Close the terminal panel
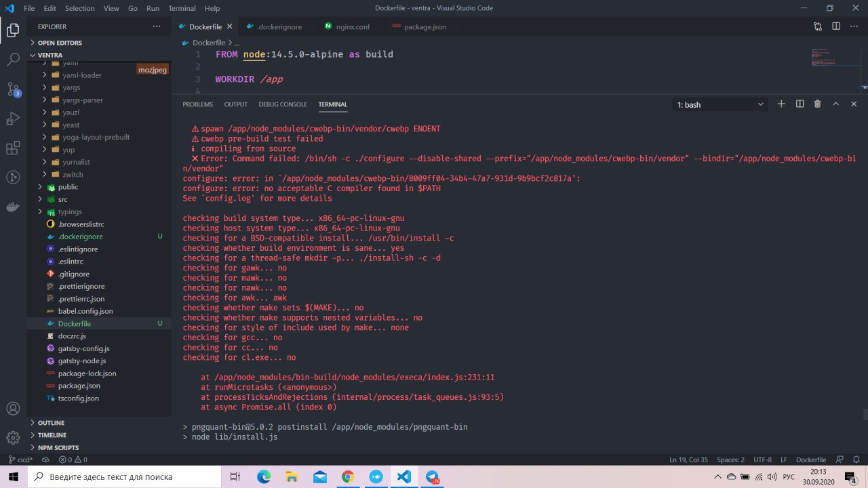 [x=854, y=104]
